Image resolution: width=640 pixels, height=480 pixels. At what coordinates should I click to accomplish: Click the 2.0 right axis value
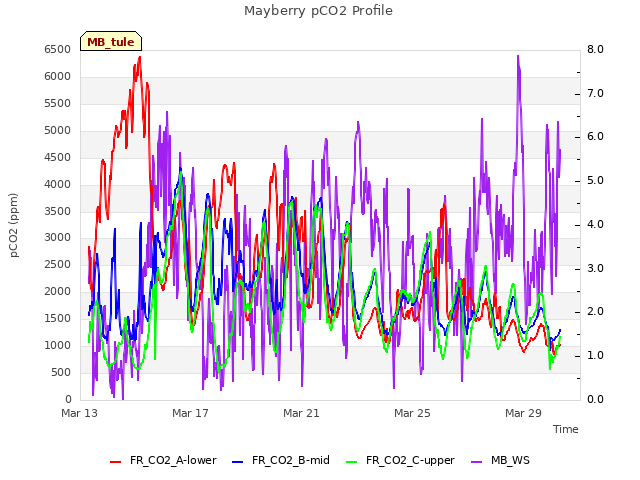[595, 312]
